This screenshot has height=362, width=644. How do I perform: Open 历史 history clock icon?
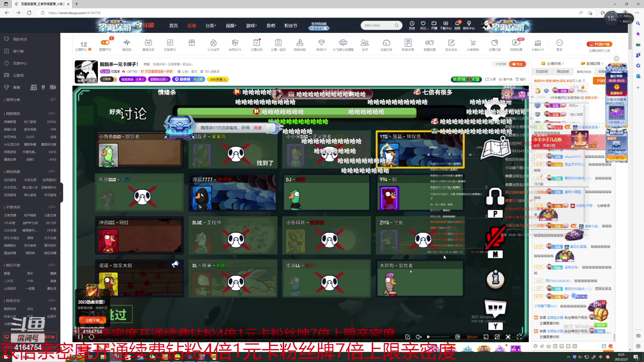[412, 25]
